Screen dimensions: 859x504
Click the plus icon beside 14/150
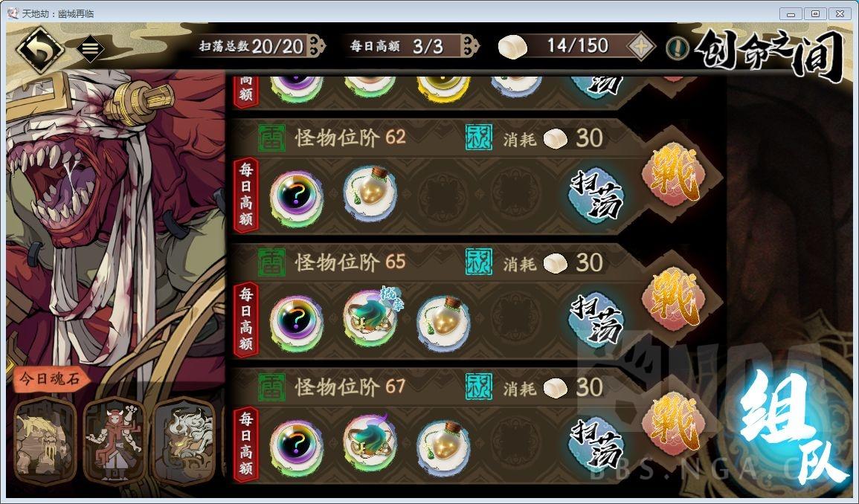coord(640,46)
